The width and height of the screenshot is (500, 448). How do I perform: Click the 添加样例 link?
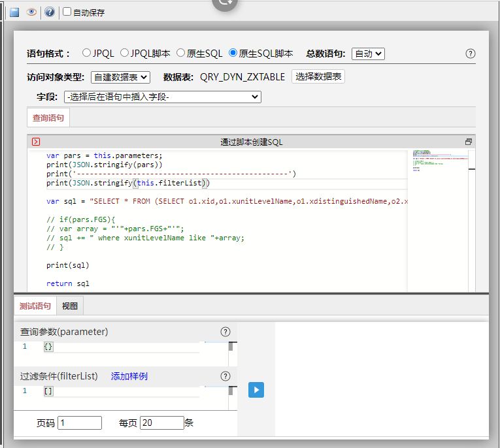(129, 376)
